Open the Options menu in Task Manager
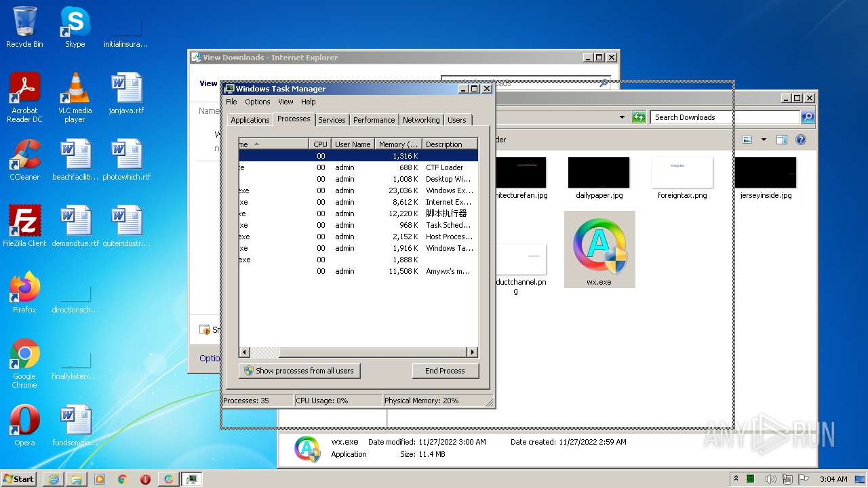The image size is (868, 488). [x=258, y=102]
